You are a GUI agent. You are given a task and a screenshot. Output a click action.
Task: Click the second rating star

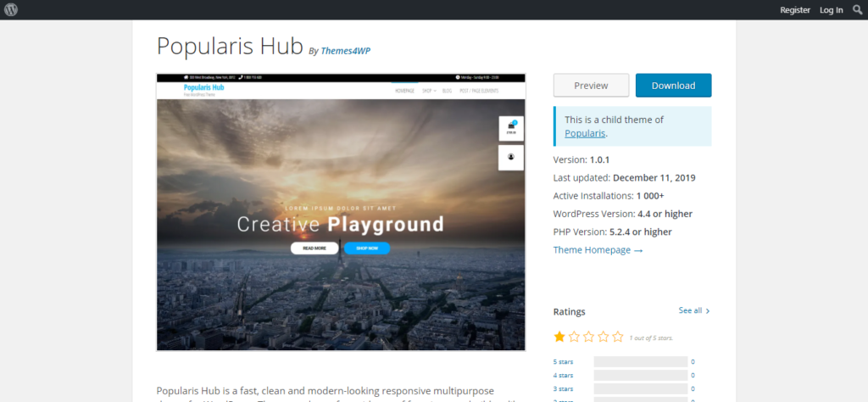(574, 337)
